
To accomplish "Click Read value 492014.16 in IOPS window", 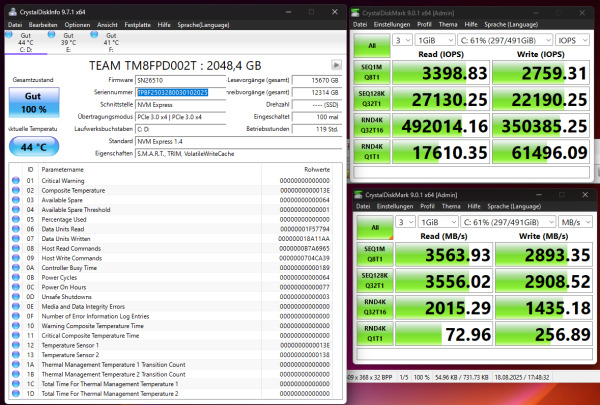I will (x=441, y=126).
